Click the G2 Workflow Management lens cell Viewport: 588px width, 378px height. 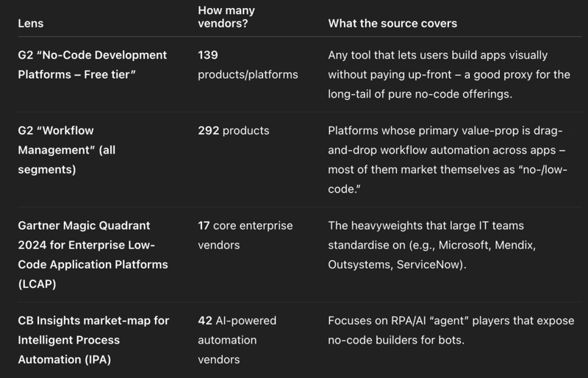tap(67, 150)
